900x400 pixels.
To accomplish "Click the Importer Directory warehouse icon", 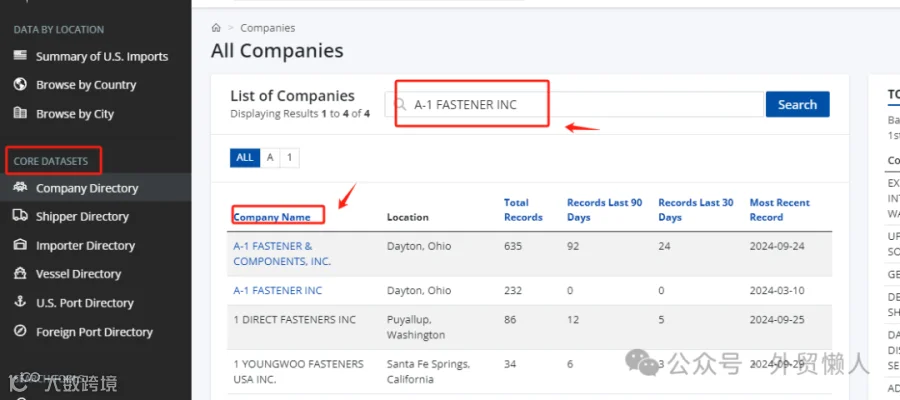I will (20, 245).
